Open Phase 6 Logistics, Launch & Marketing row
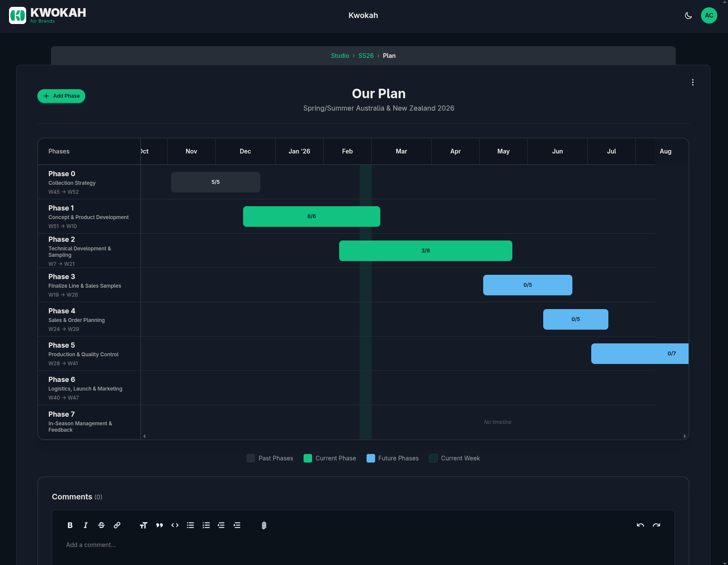Image resolution: width=728 pixels, height=565 pixels. click(x=89, y=388)
